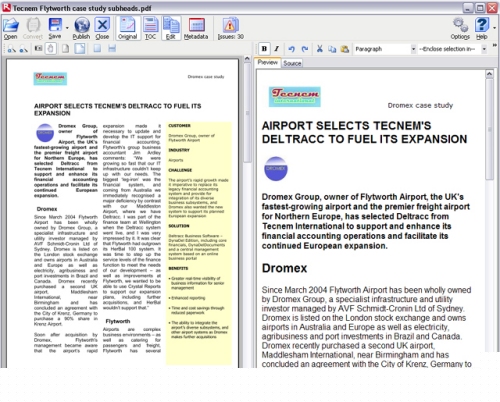Undo the last edit
Viewport: 500px width, 402px height.
[292, 49]
